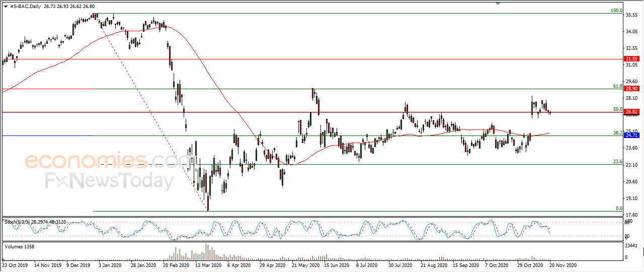Click the Fibonacci 38.2 level label
Viewport: 644px width, 272px height.
coord(618,133)
